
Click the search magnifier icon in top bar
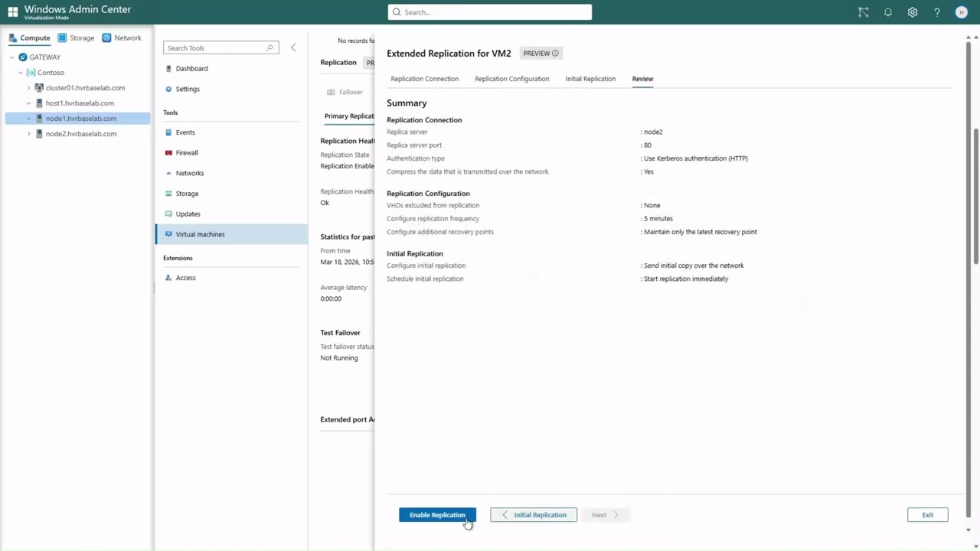tap(397, 12)
